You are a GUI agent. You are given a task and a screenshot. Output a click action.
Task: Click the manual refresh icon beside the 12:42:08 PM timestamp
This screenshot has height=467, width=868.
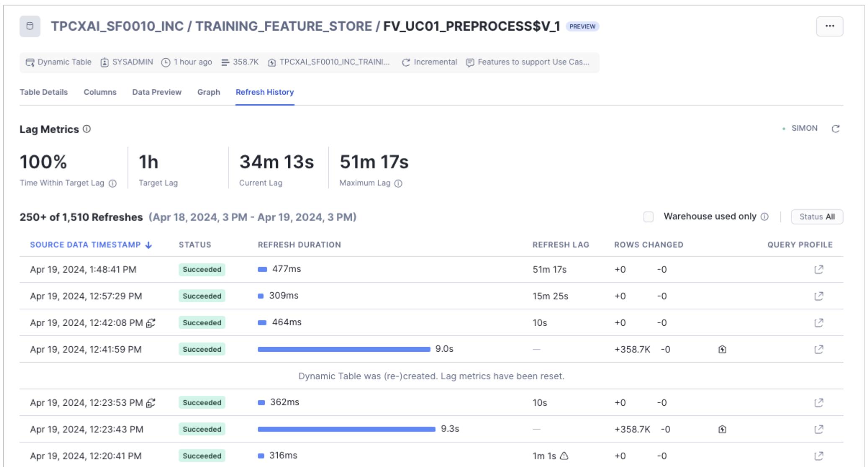pyautogui.click(x=151, y=323)
